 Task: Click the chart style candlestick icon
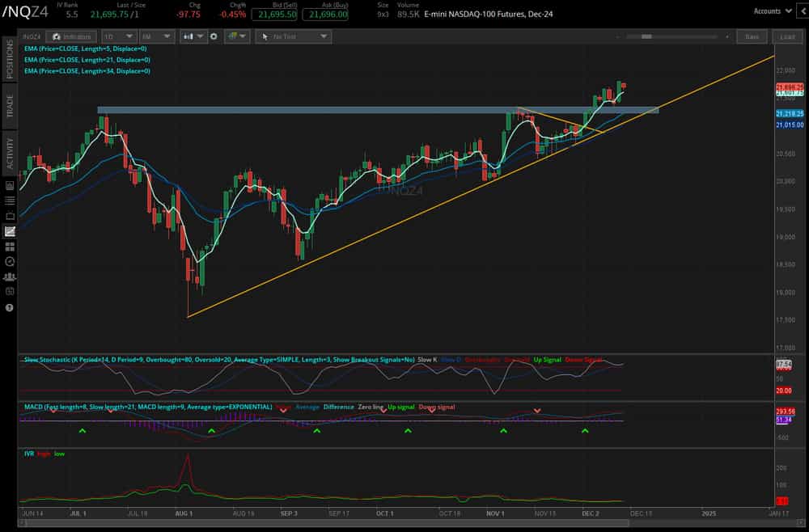pyautogui.click(x=188, y=36)
